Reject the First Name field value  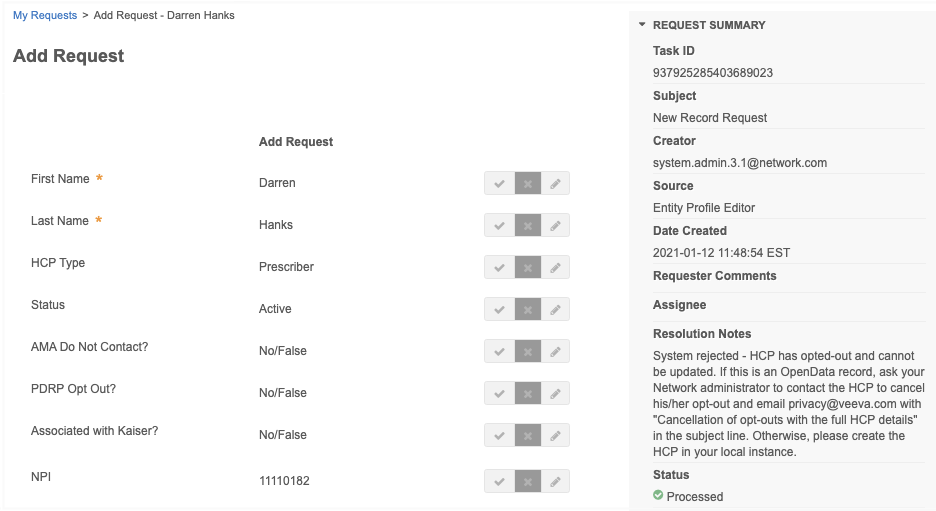click(x=527, y=184)
